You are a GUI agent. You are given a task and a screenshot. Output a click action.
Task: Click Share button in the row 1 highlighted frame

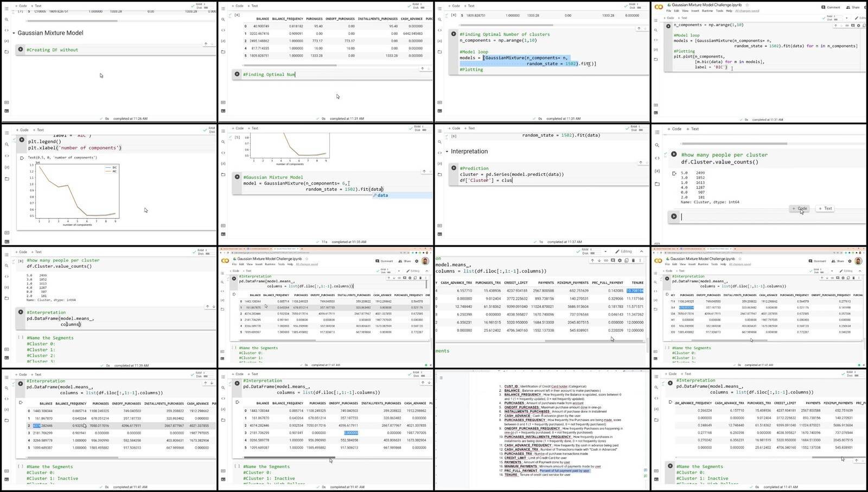click(405, 261)
